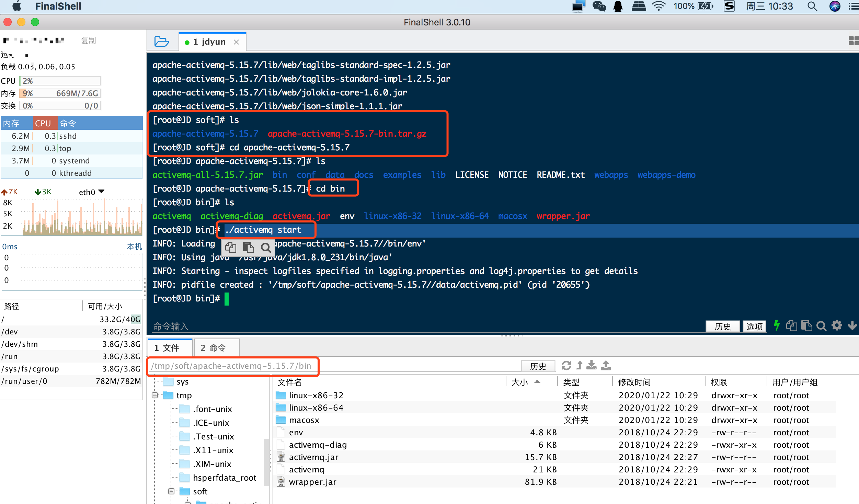Click the 复制 copy link near IP
Screen dimensions: 859x504
89,41
